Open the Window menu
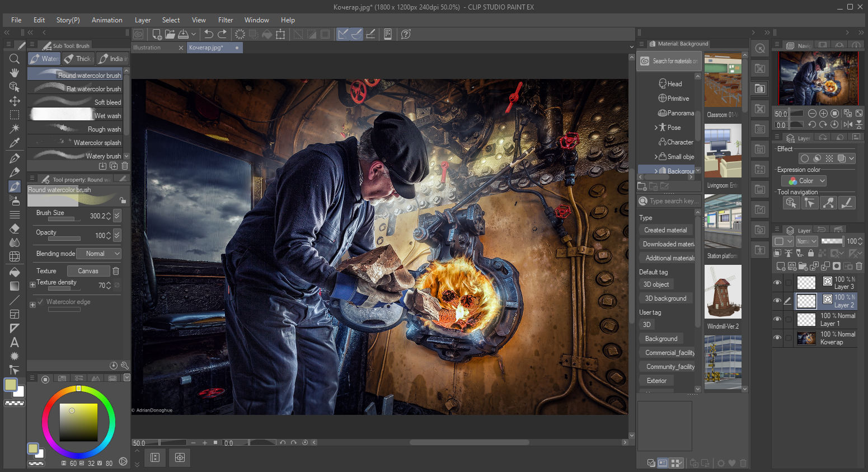 (x=257, y=20)
